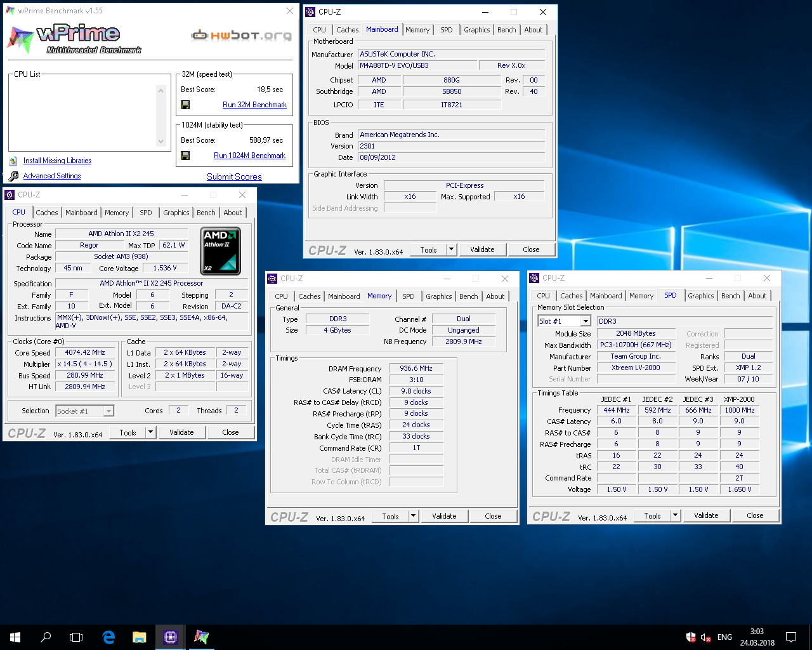
Task: Click the Name field AMD Athlon II X2 245
Action: click(x=121, y=234)
